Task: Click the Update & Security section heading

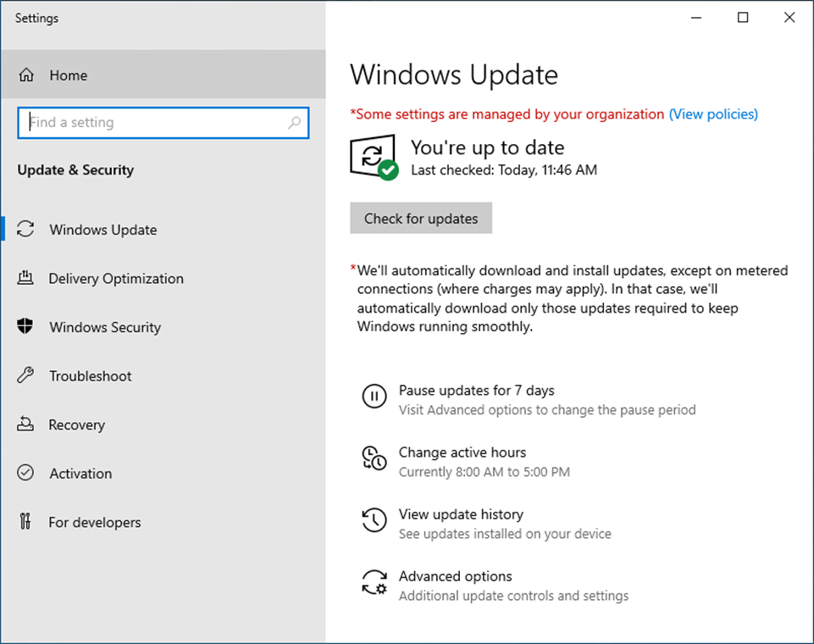Action: [75, 170]
